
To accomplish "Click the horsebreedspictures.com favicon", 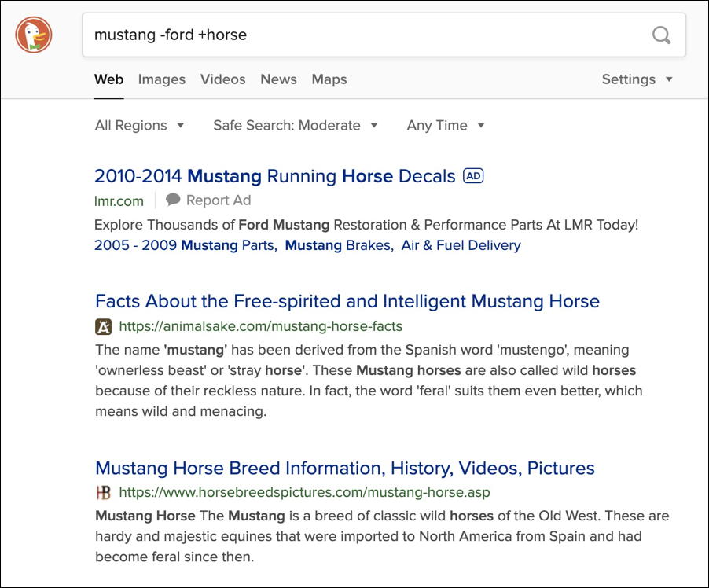I will [x=103, y=492].
